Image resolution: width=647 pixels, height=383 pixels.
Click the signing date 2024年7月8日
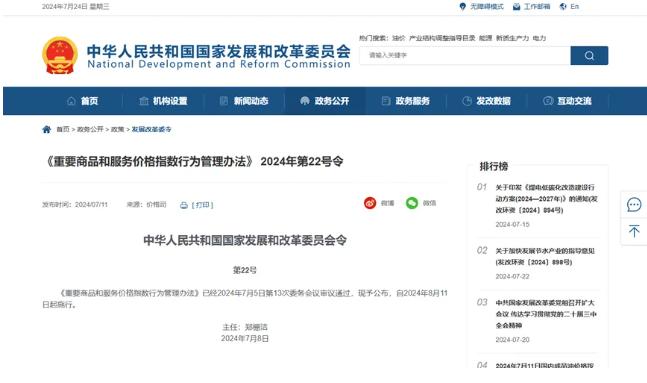click(245, 338)
